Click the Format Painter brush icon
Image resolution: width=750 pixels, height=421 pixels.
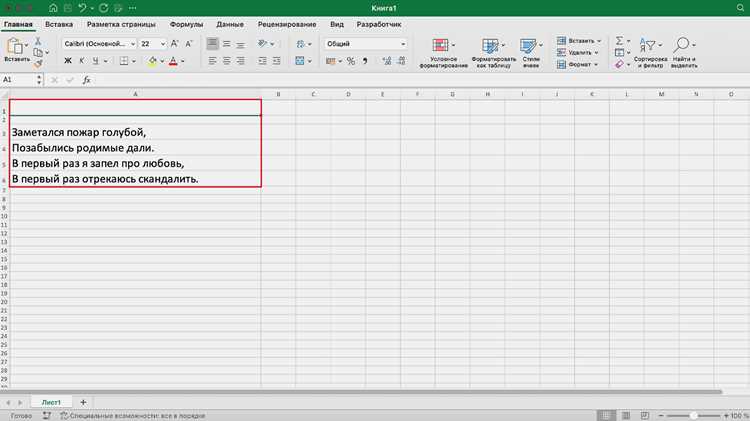pyautogui.click(x=38, y=63)
